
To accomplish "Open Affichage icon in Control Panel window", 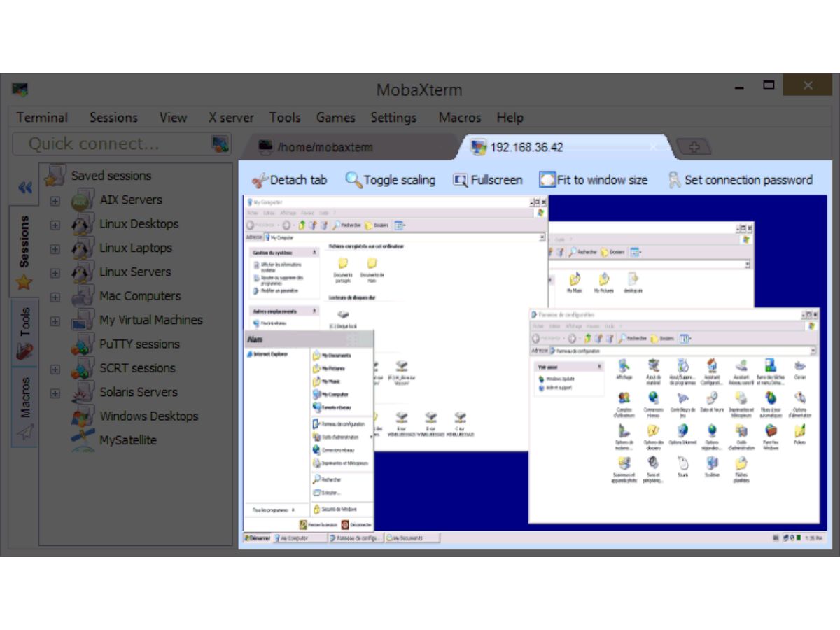I will [624, 369].
